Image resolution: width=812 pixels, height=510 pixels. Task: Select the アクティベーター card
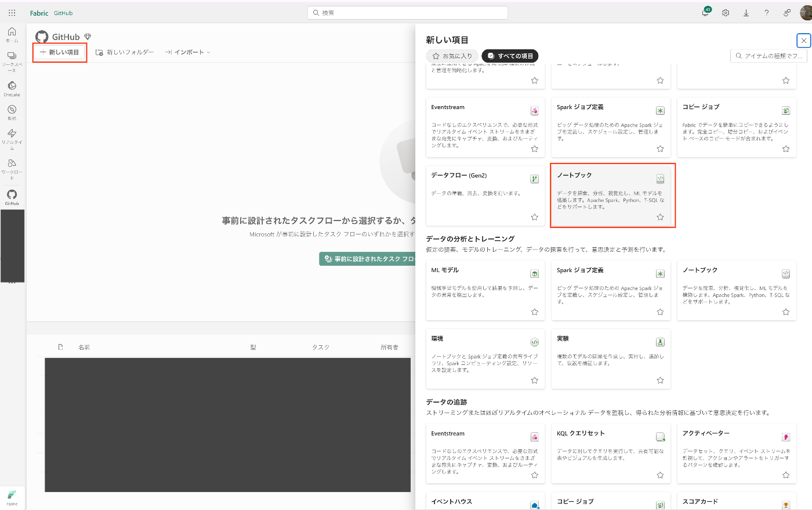point(737,454)
